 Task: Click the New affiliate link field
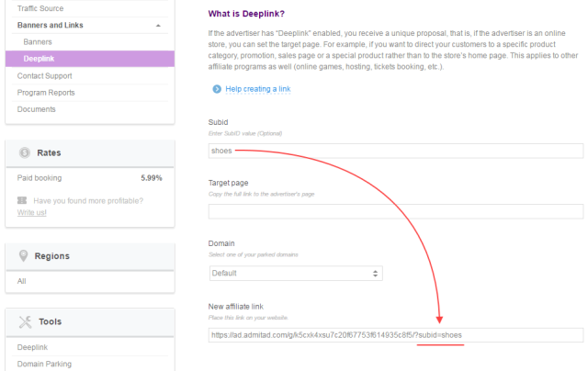tap(395, 335)
